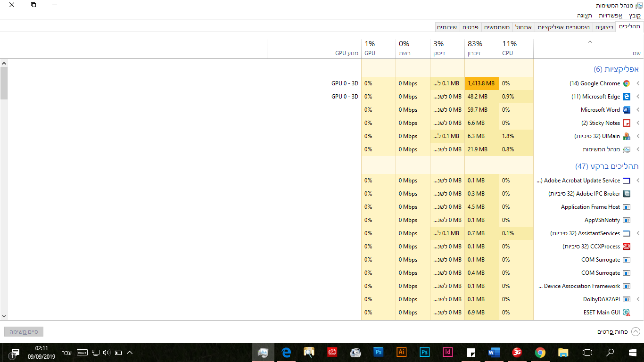Click the מנהל המשימות process icon
The width and height of the screenshot is (644, 362).
627,149
